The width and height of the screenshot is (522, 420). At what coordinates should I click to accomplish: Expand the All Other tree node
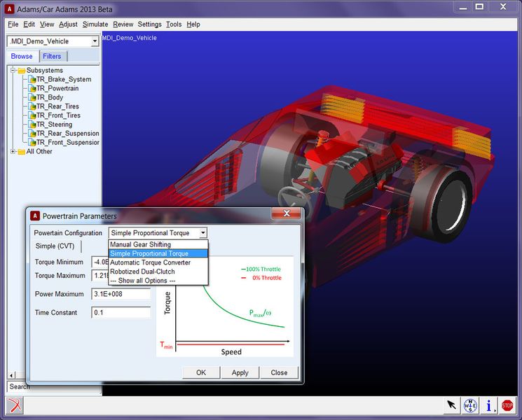pos(13,151)
